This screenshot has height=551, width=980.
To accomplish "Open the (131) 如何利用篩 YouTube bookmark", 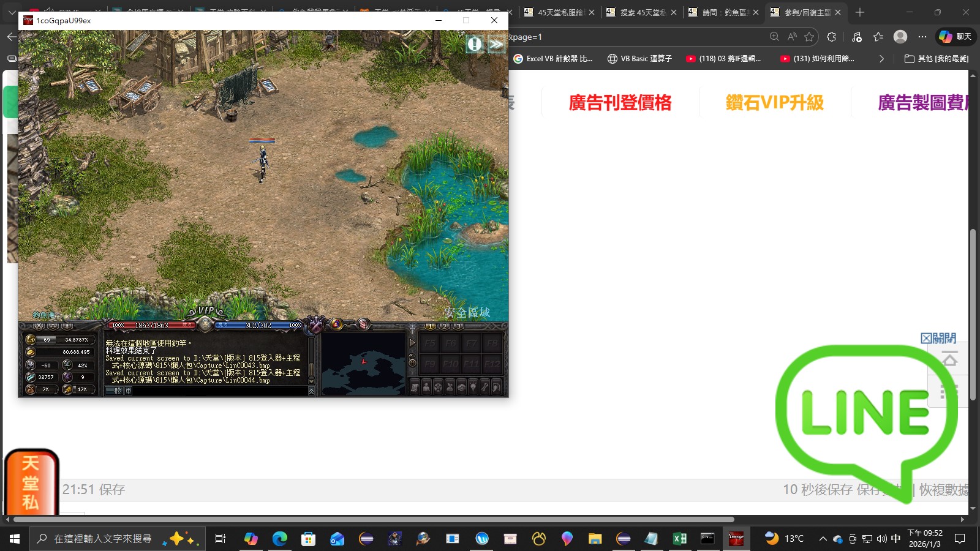I will click(x=817, y=59).
